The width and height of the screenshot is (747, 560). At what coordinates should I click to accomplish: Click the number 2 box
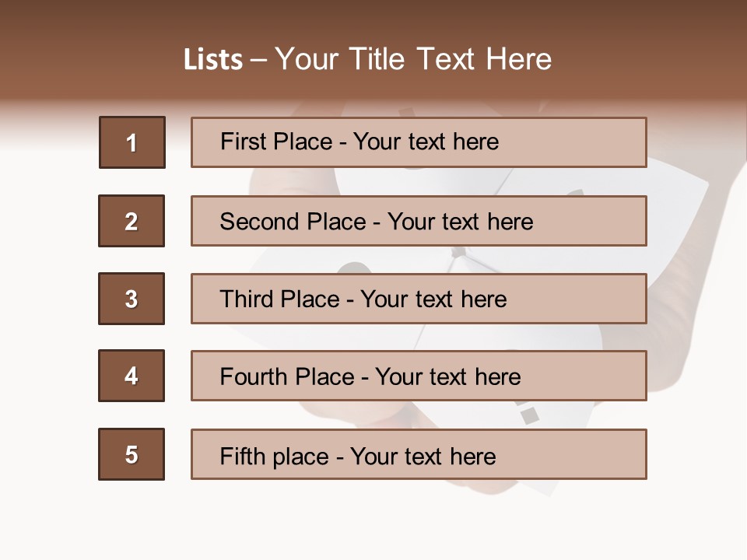pos(132,221)
